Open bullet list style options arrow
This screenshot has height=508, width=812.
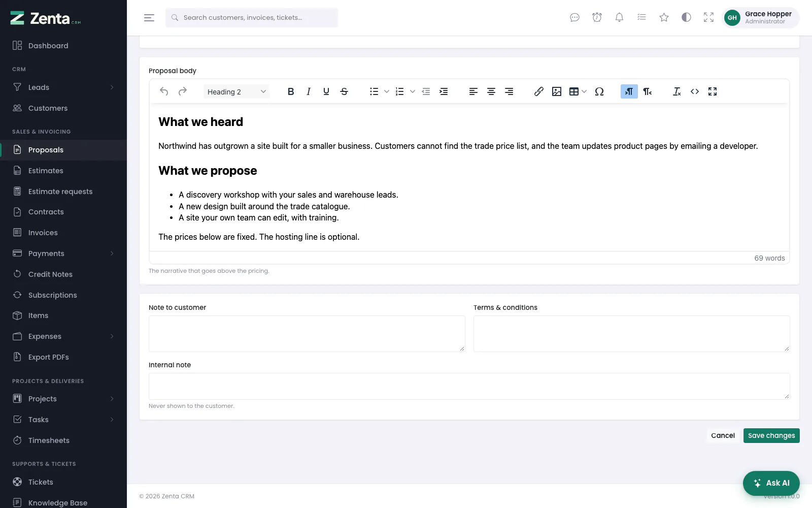(x=387, y=91)
